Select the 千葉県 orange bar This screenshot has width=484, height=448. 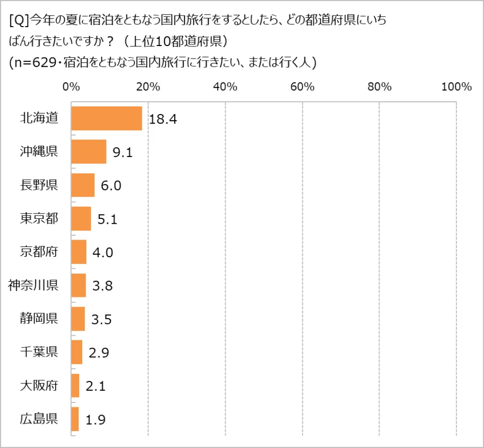pyautogui.click(x=77, y=352)
